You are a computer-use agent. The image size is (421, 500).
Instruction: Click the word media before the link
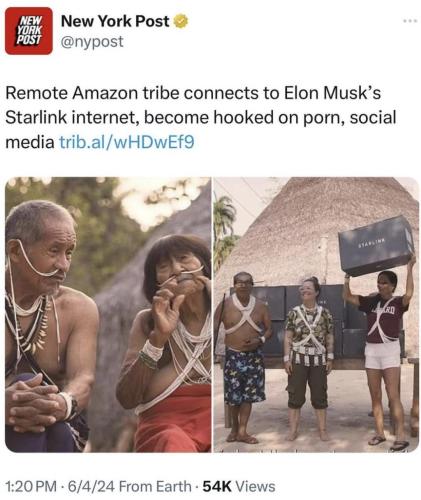coord(30,142)
